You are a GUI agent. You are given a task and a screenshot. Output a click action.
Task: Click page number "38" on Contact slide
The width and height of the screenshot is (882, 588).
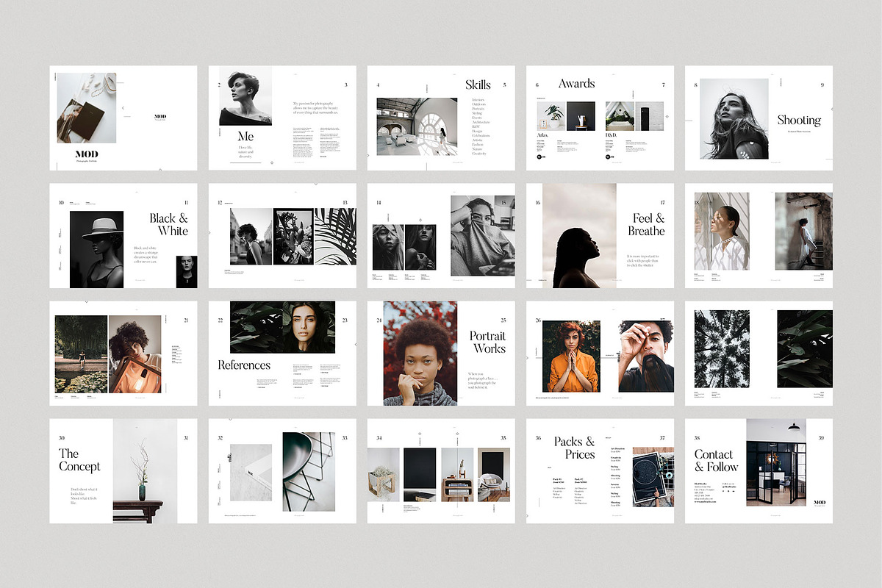click(x=697, y=438)
